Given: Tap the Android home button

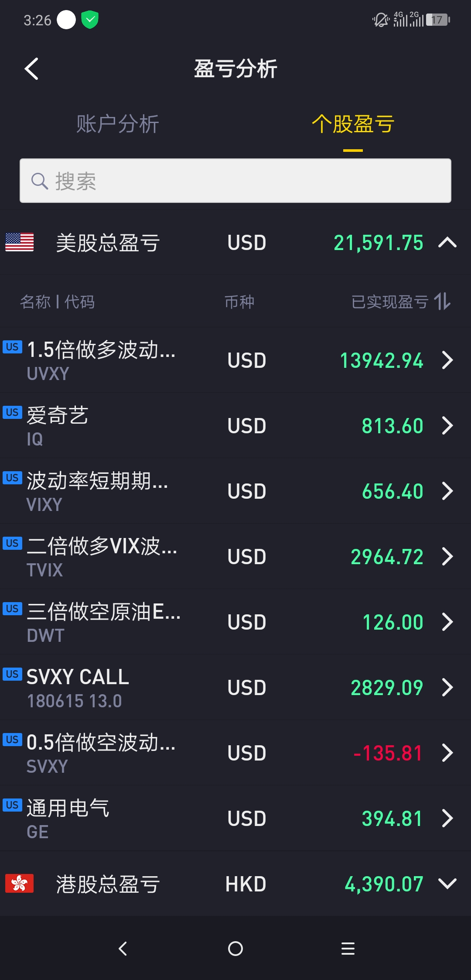Looking at the screenshot, I should coord(235,949).
